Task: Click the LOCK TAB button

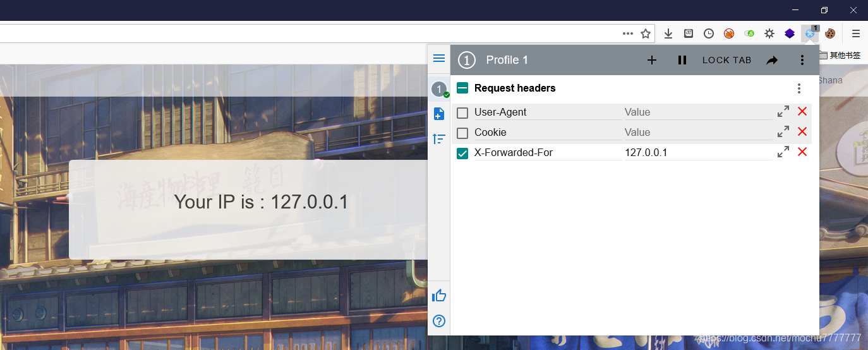Action: pyautogui.click(x=726, y=60)
